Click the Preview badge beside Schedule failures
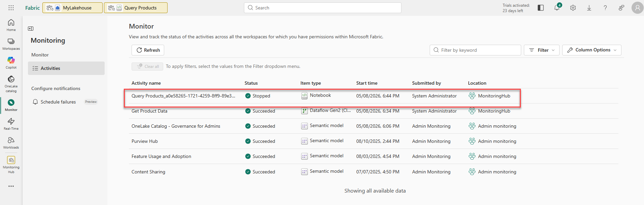This screenshot has height=205, width=644. (x=91, y=102)
